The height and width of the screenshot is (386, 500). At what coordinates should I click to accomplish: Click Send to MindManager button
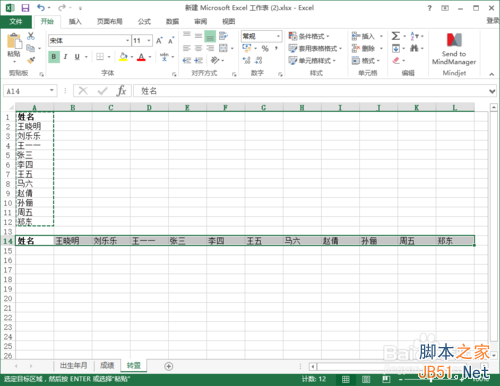pos(454,49)
